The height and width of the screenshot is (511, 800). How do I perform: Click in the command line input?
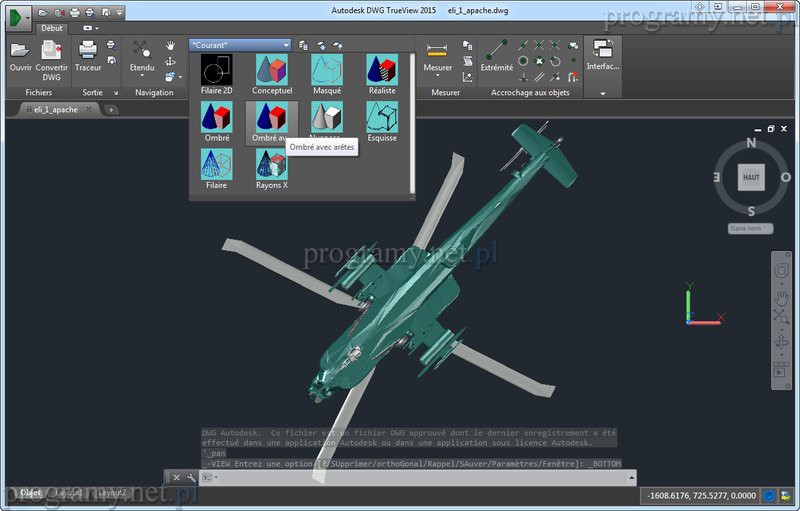click(x=420, y=479)
